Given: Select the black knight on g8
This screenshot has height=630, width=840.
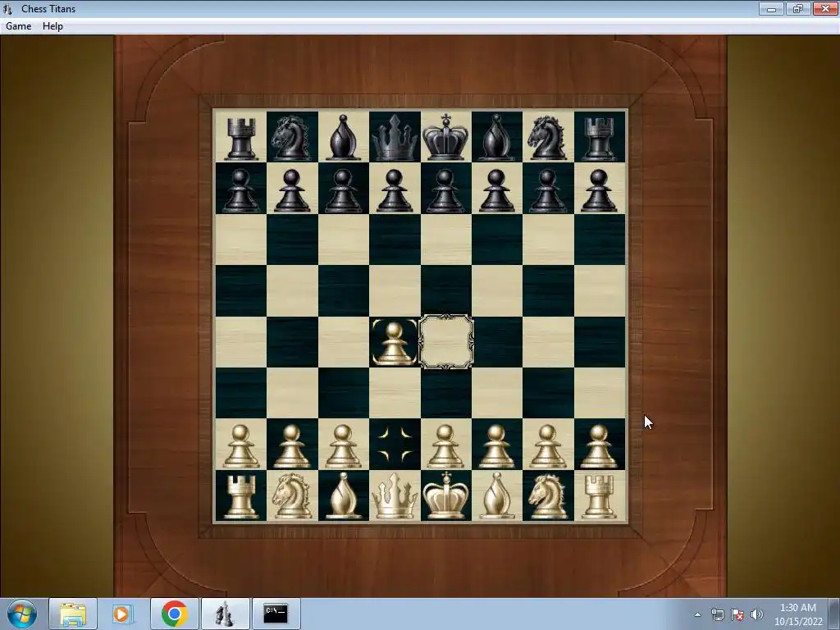Looking at the screenshot, I should [548, 137].
